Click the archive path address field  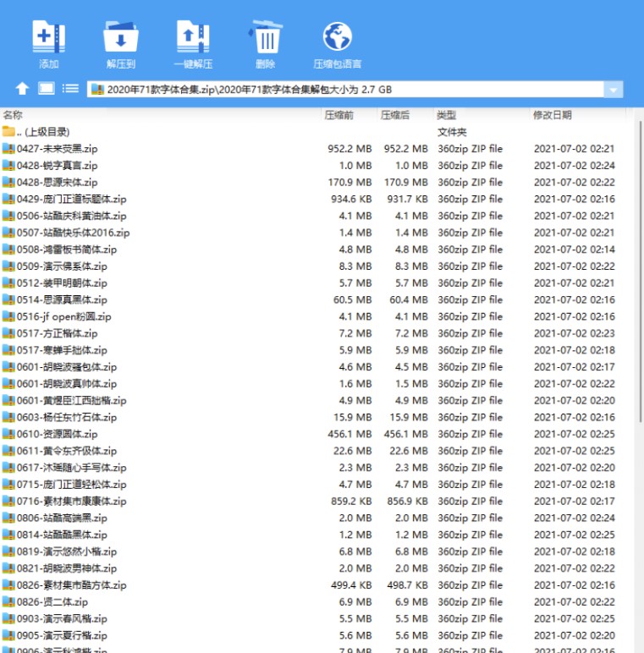click(346, 90)
